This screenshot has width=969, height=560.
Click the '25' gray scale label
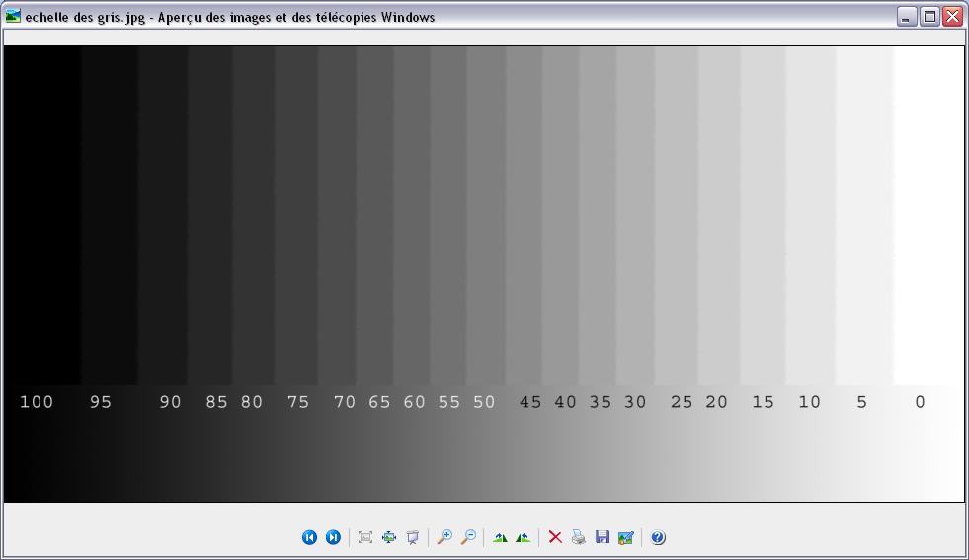pos(682,402)
